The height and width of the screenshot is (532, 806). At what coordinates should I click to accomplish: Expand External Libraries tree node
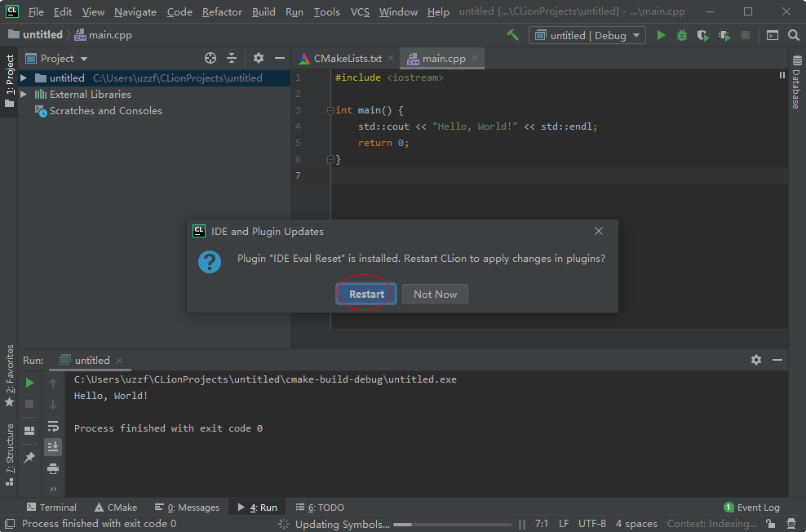click(24, 95)
